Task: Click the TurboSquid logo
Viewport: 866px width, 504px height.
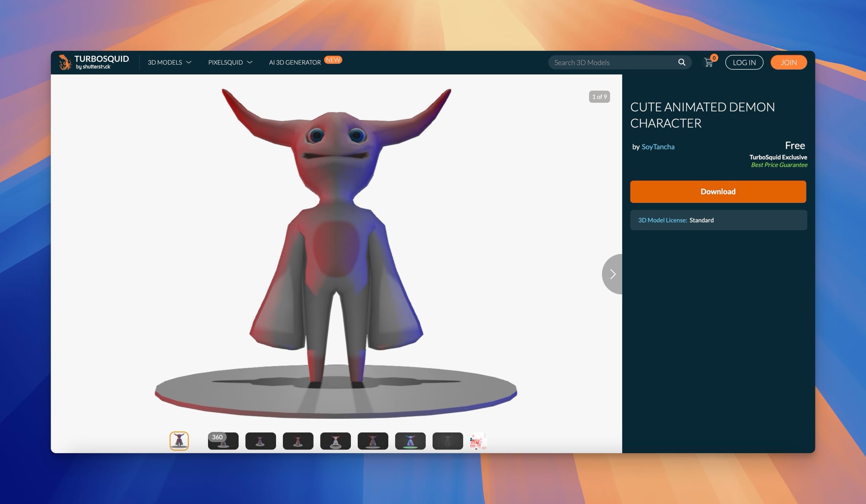Action: click(94, 62)
